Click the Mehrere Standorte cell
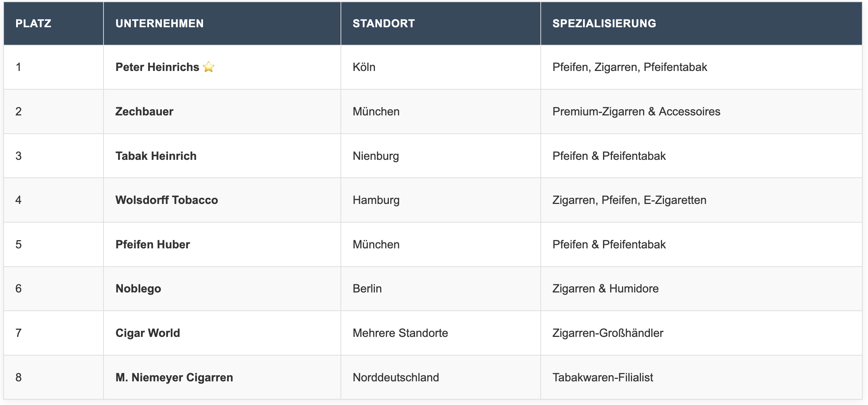 click(400, 333)
